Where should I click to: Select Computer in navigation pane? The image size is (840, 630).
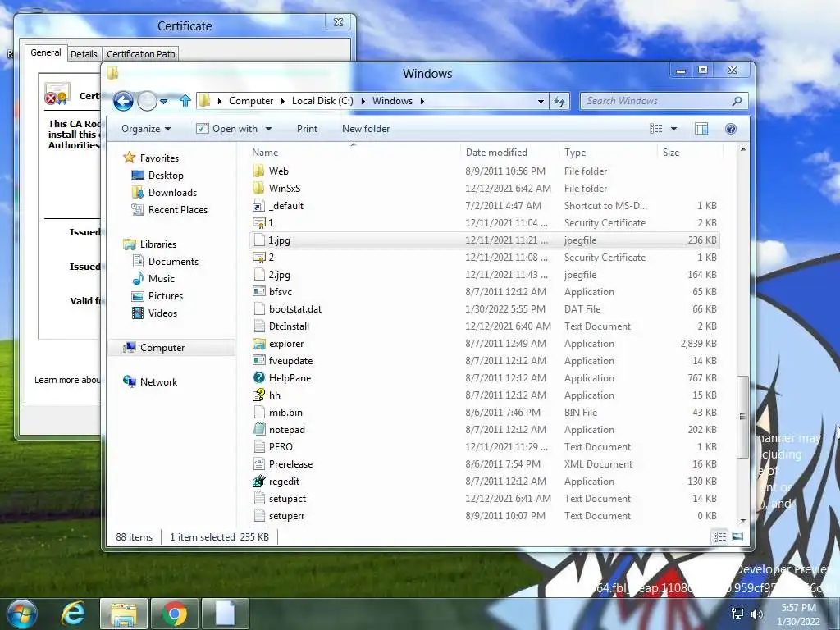[162, 348]
